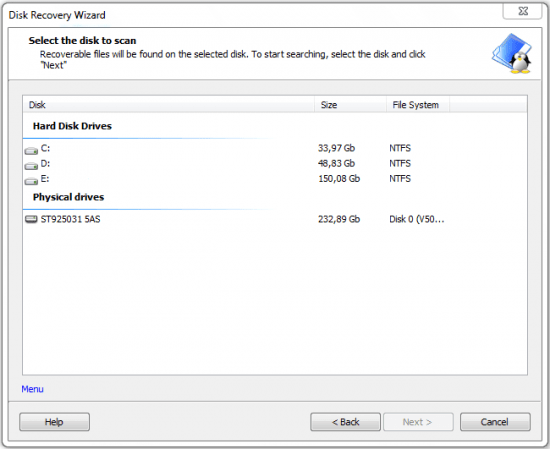Select the E: drive icon
The height and width of the screenshot is (449, 550).
pos(31,181)
